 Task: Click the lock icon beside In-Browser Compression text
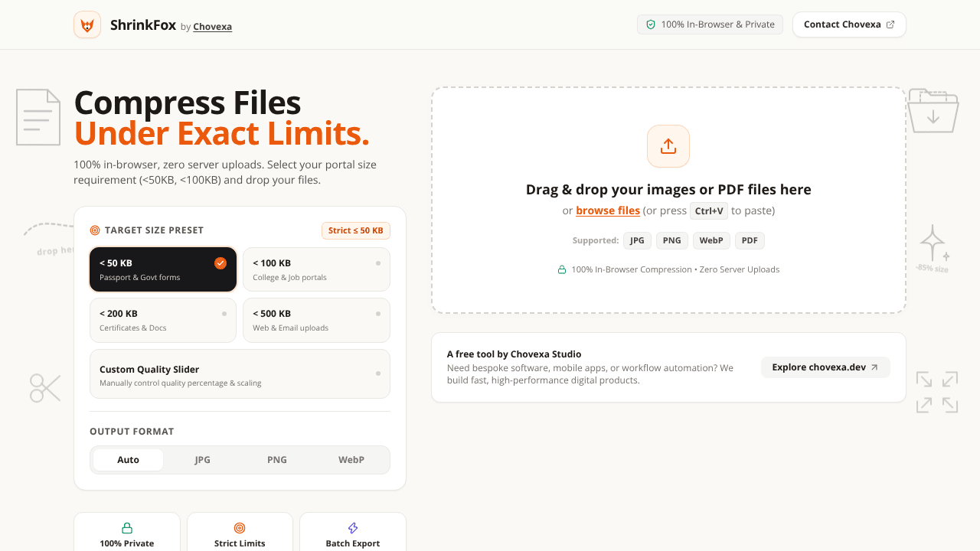562,269
